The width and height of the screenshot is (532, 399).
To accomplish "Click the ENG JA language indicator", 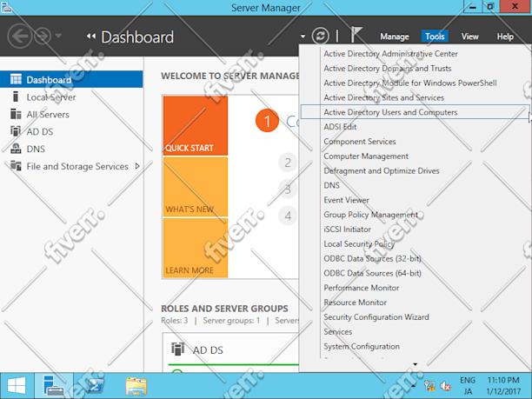I will click(x=468, y=386).
